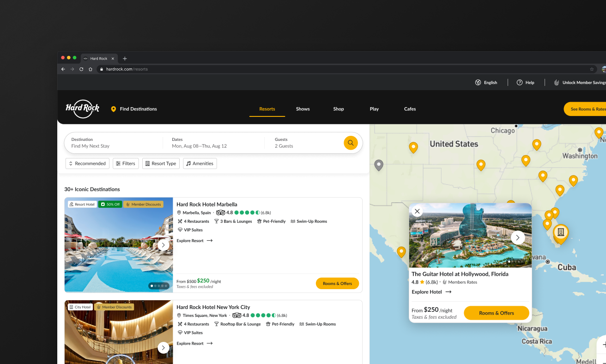Bookmark the page with the star icon

(x=592, y=69)
